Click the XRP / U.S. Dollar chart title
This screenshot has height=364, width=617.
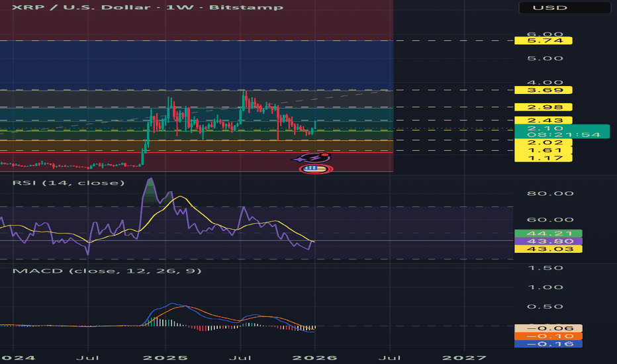coord(142,7)
